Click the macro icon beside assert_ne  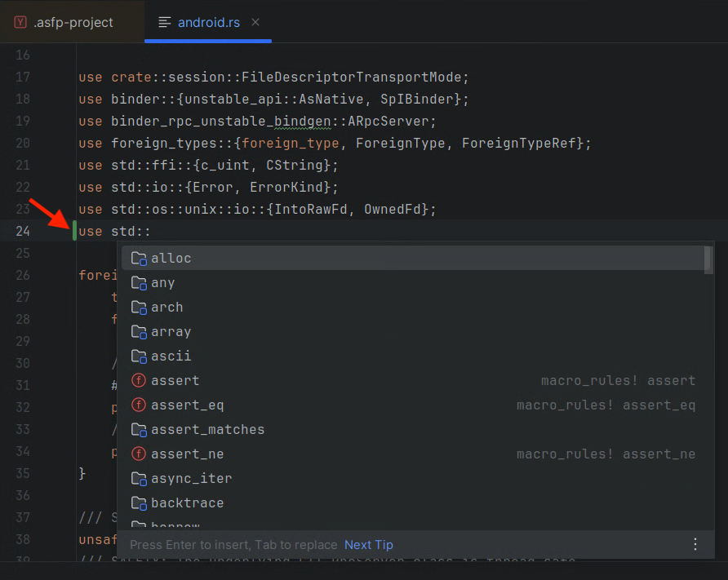[138, 454]
